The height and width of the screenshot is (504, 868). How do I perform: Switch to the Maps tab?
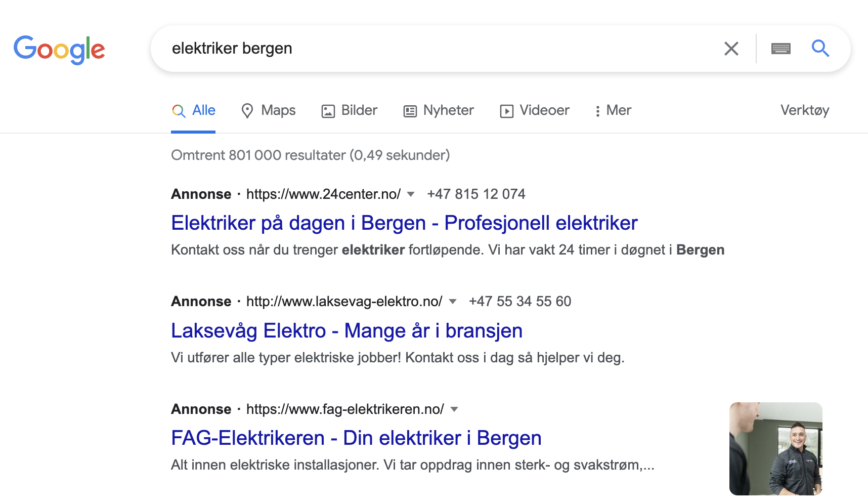coord(268,110)
